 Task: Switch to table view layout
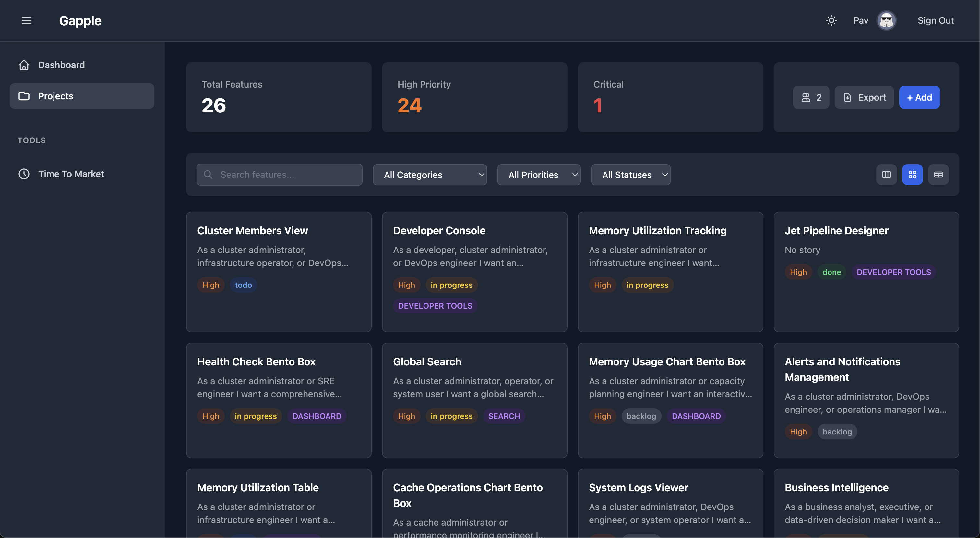[x=938, y=175]
